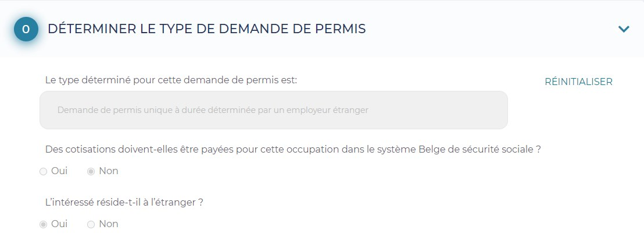The width and height of the screenshot is (644, 251).
Task: Select the 'Oui' radio circle for Belgian social security contributions
Action: point(43,172)
